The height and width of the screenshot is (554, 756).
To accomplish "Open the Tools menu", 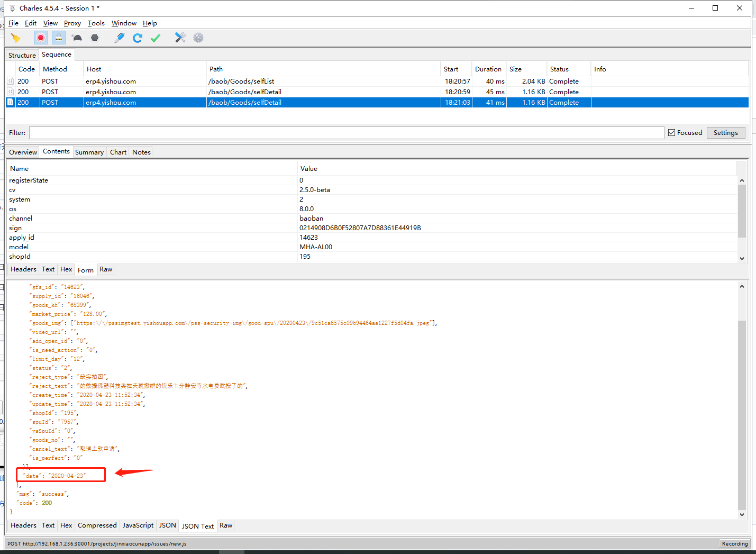I will pos(96,23).
